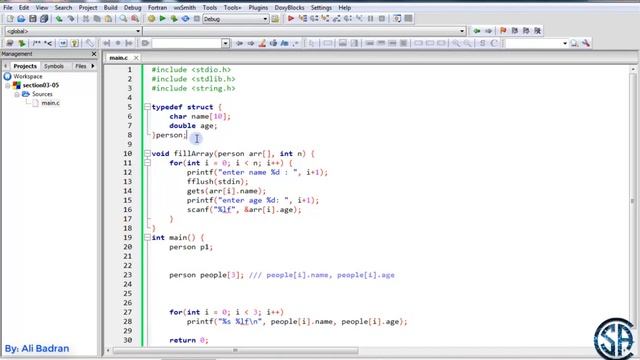Click the editor vertical scrollbar
The width and height of the screenshot is (640, 360).
pyautogui.click(x=633, y=201)
